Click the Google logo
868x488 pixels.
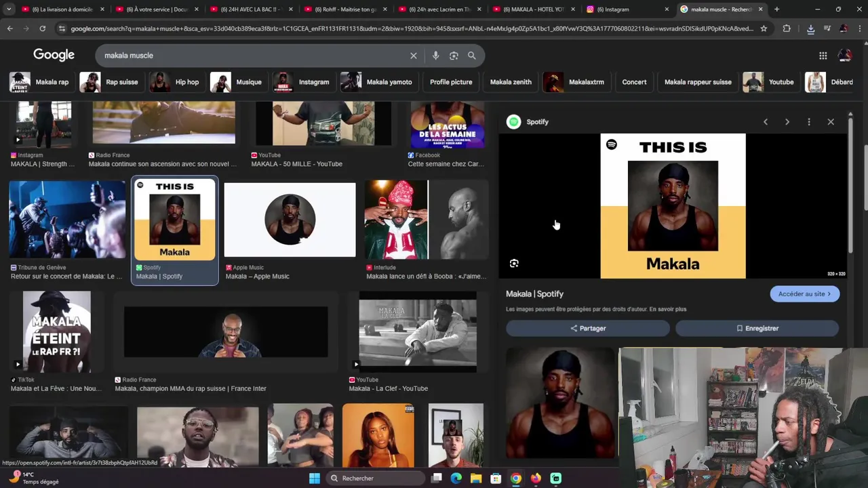[54, 55]
